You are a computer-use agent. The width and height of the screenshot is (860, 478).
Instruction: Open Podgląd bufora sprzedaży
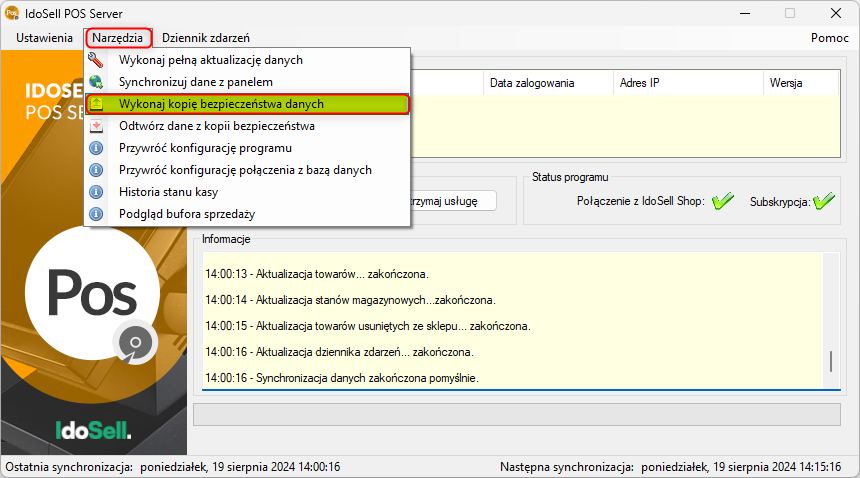(247, 214)
